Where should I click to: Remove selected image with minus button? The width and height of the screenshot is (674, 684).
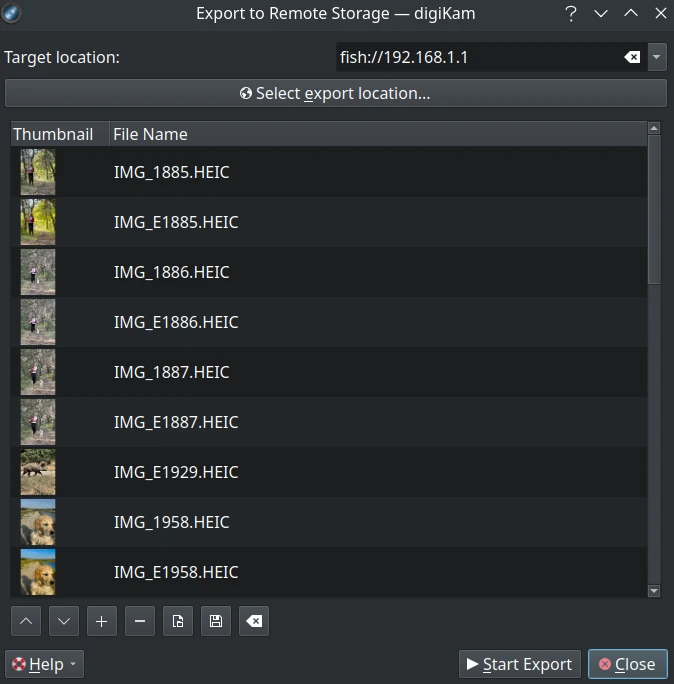click(139, 621)
